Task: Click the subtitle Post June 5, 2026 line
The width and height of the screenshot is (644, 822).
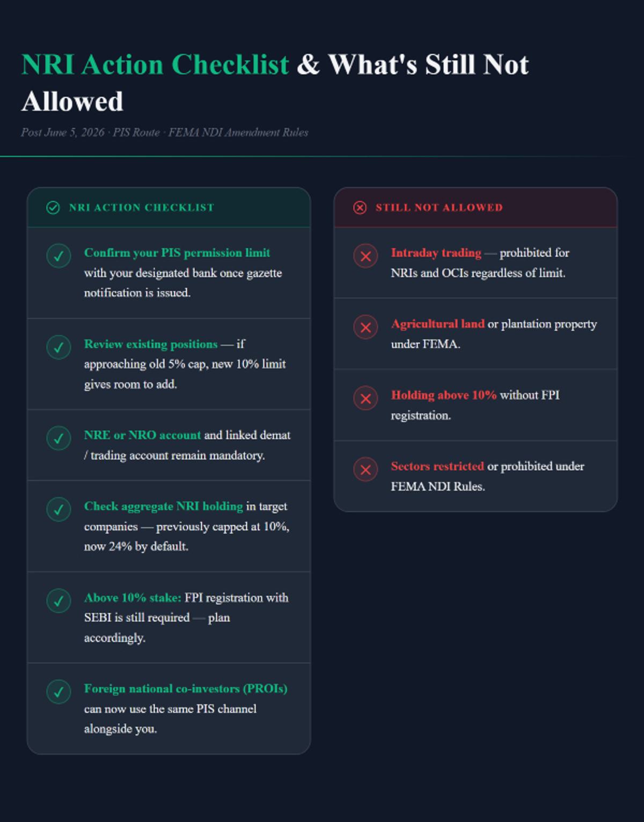Action: pos(165,133)
